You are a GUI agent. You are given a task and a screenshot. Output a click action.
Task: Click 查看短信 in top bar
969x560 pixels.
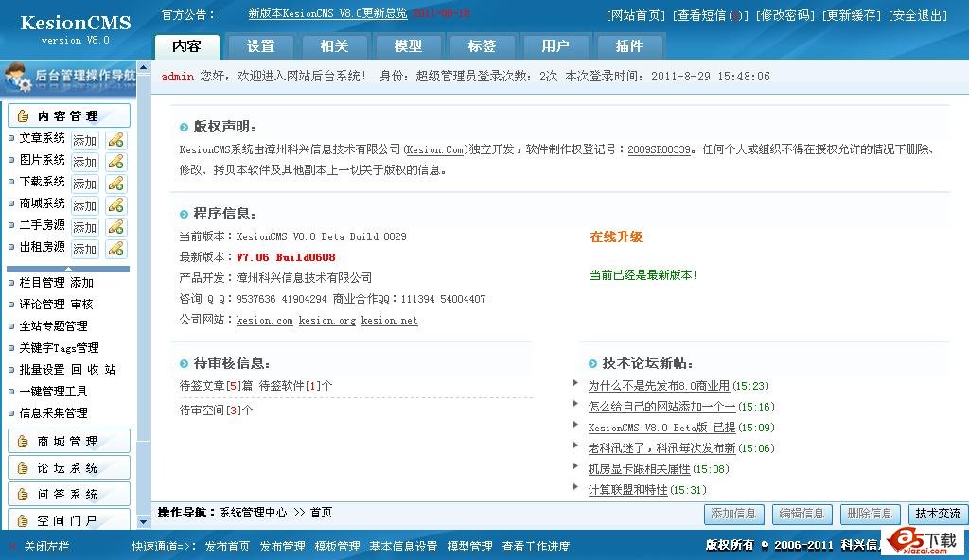click(710, 15)
